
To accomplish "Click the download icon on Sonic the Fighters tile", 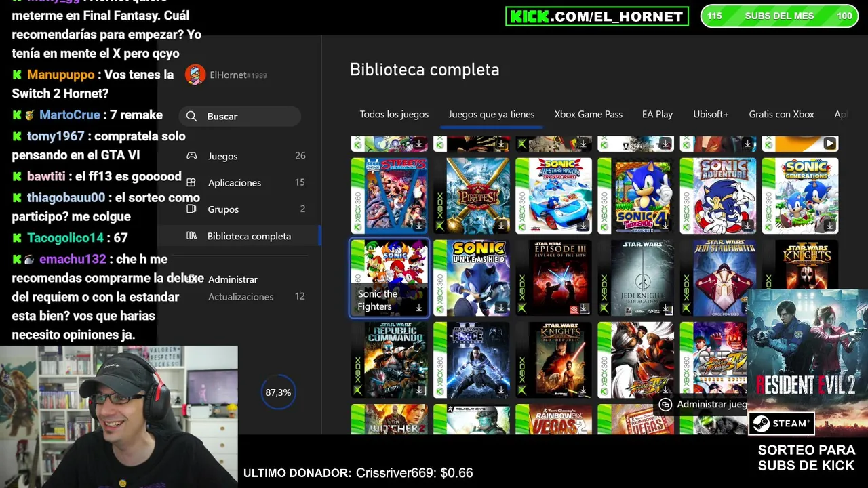I will (x=418, y=308).
